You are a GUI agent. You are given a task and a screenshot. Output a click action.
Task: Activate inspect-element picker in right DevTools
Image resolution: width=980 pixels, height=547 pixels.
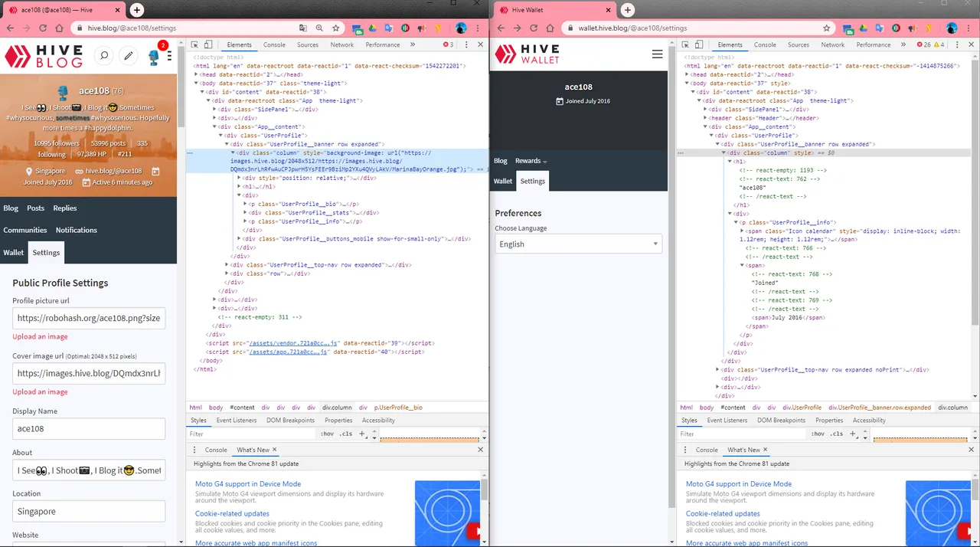click(x=686, y=44)
